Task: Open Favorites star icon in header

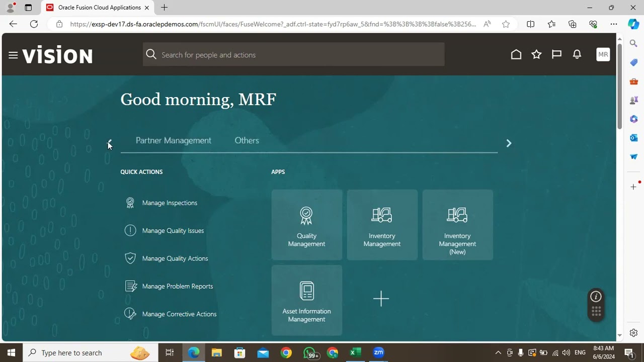Action: click(536, 55)
